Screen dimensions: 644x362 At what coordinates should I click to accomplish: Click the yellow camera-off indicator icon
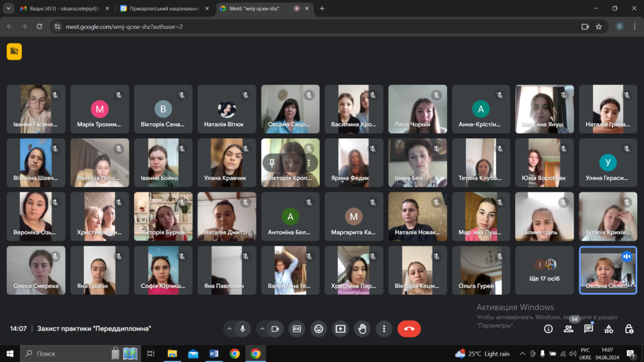14,52
